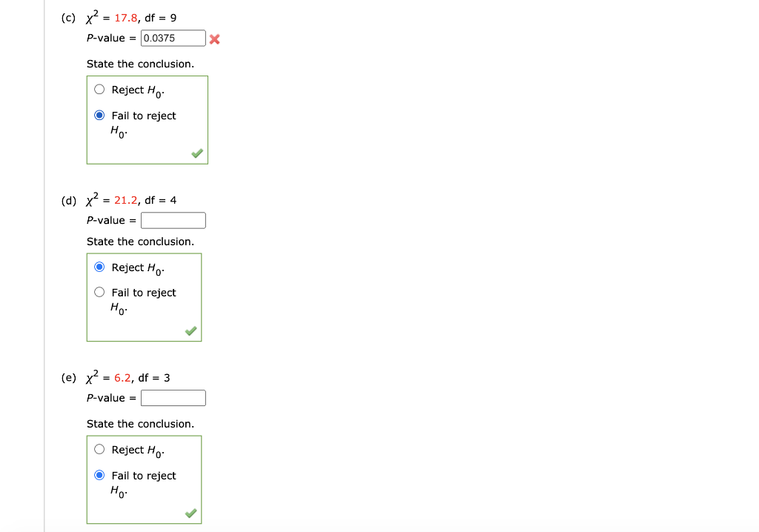The width and height of the screenshot is (759, 532).
Task: Click the filled radio 'Reject H0' in (d)
Action: coord(99,267)
